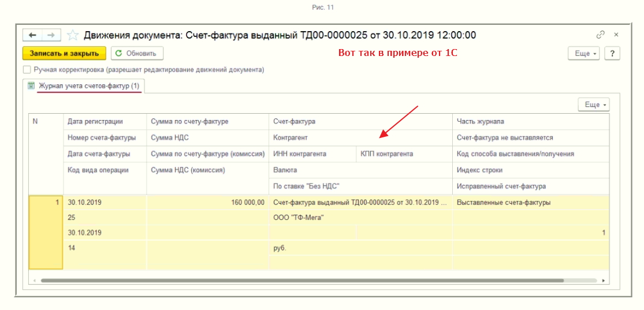
Task: Click the Обновить refresh button
Action: click(x=137, y=53)
